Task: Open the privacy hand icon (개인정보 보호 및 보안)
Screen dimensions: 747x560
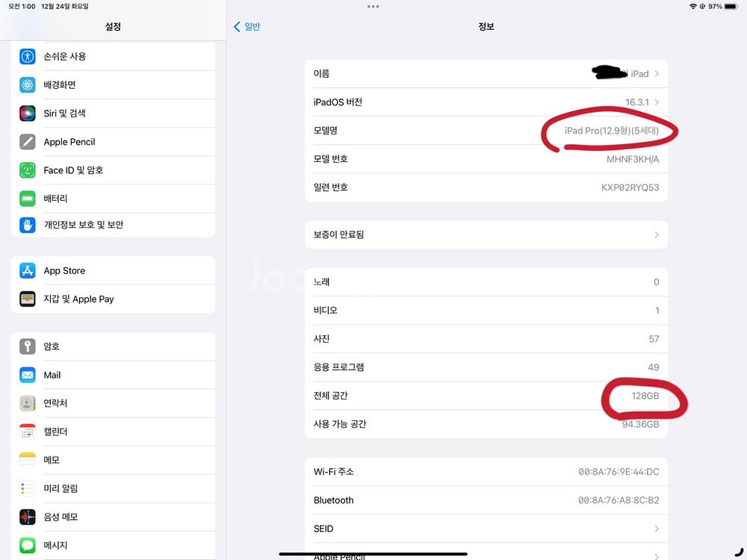Action: pos(27,225)
